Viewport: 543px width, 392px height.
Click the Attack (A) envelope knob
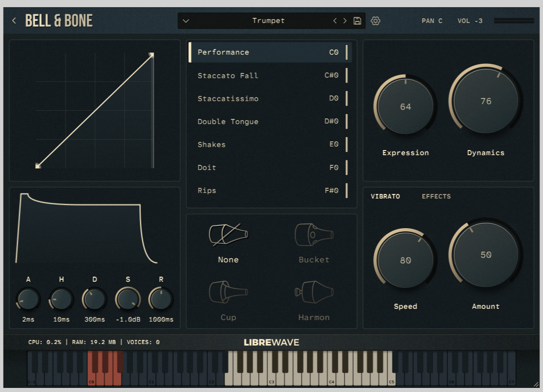(28, 299)
